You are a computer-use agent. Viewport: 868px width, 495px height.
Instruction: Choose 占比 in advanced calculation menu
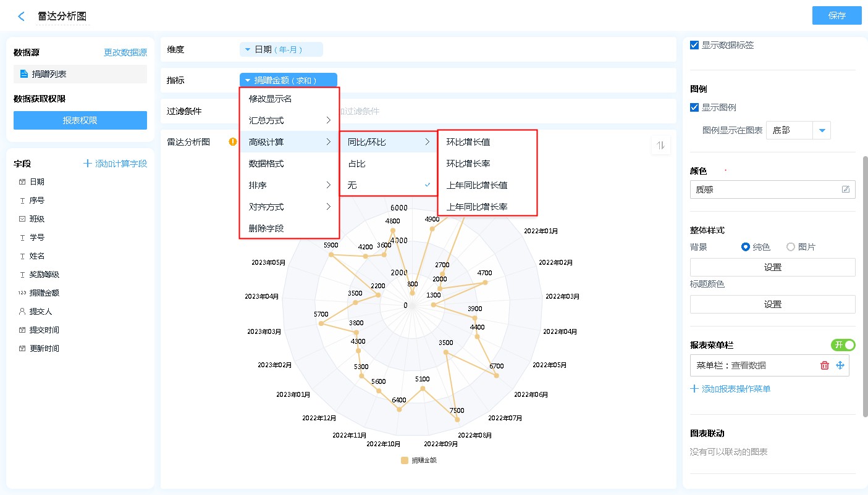[356, 164]
